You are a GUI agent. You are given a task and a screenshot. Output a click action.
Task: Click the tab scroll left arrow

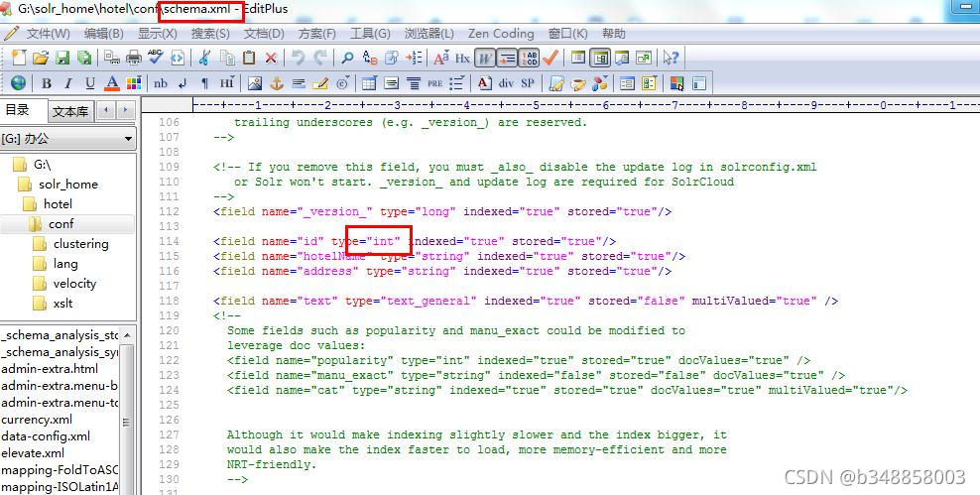click(x=107, y=111)
